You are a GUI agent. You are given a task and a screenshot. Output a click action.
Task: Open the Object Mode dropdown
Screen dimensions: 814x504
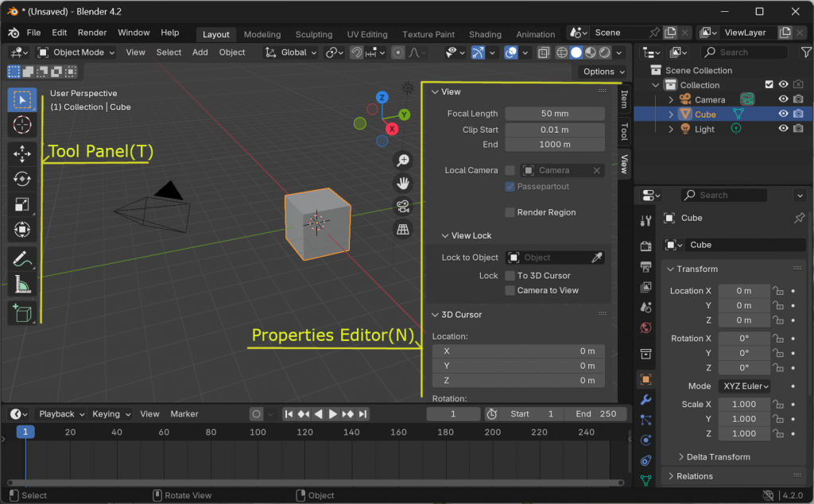tap(76, 52)
